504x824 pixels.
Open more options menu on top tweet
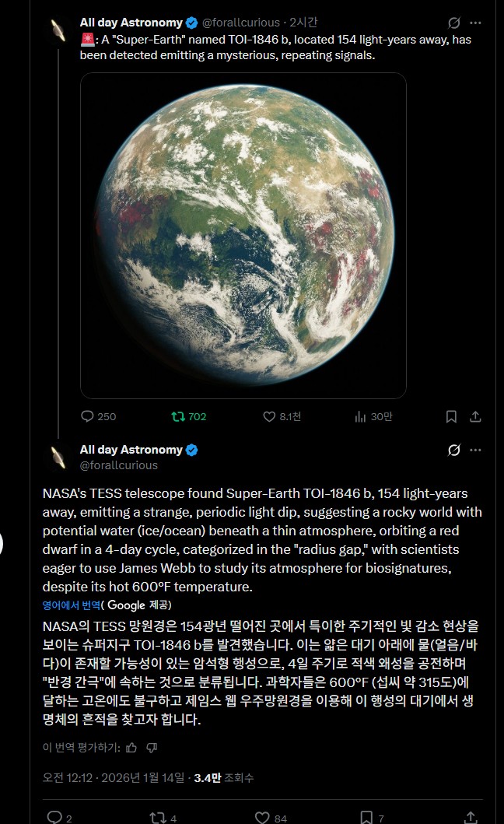coord(475,23)
